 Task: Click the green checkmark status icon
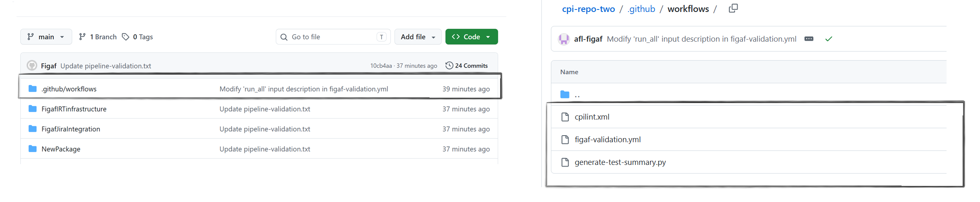828,39
